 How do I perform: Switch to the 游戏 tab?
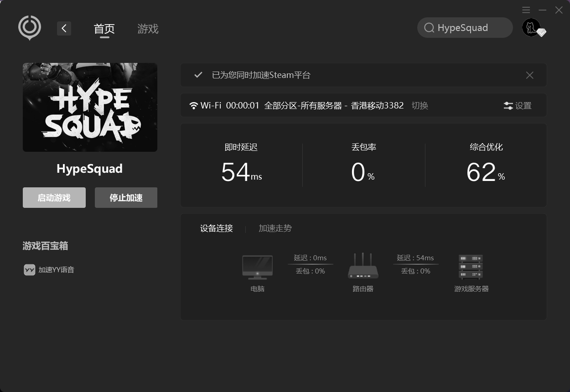147,29
